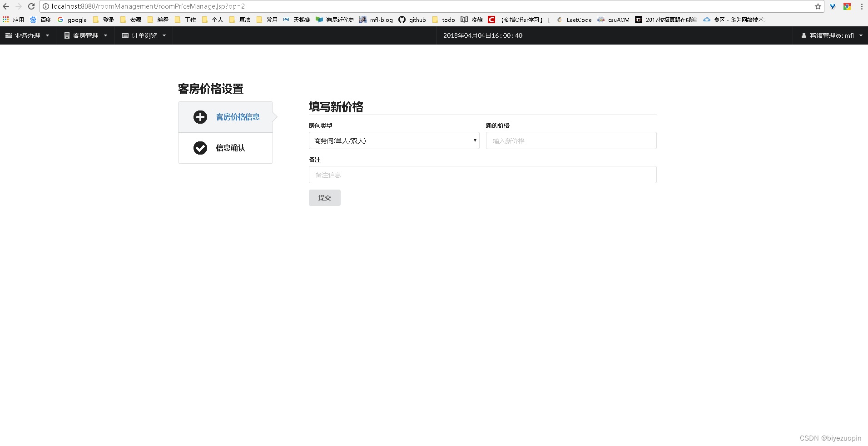Open the 工作 bookmark folder

click(x=185, y=20)
